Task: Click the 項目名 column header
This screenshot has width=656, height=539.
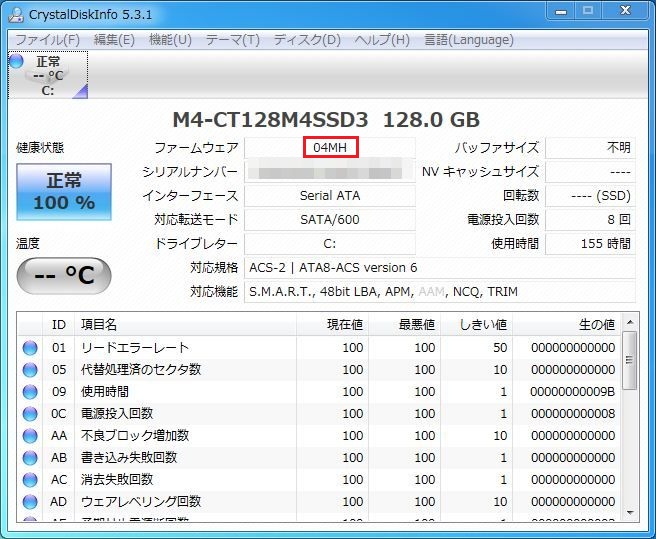Action: [x=185, y=324]
